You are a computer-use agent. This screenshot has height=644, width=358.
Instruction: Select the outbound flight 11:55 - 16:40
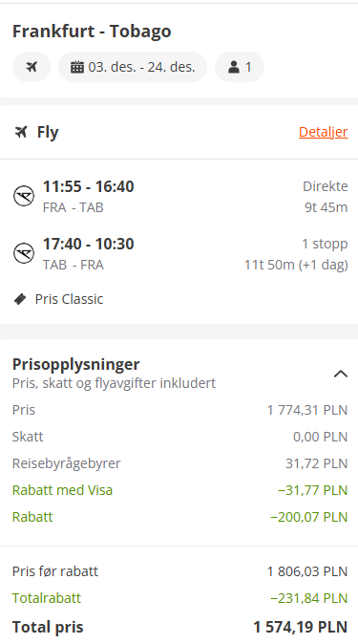pos(180,196)
